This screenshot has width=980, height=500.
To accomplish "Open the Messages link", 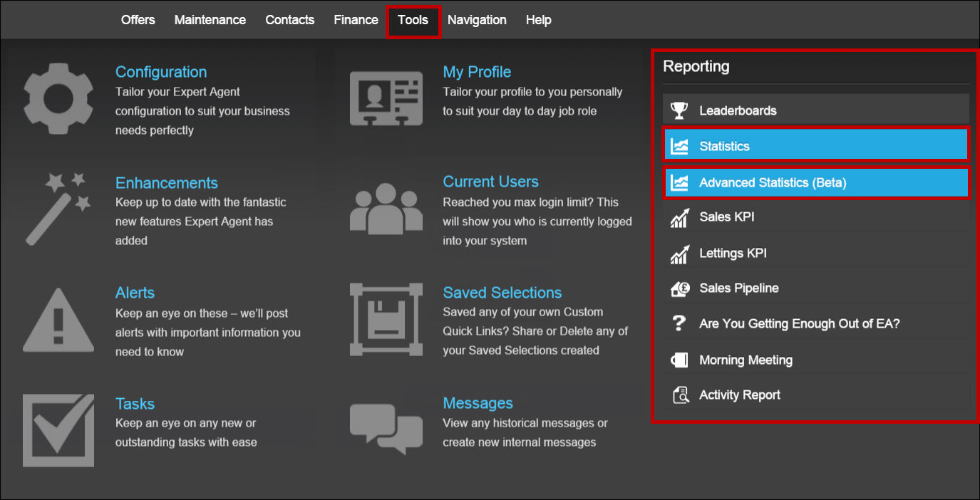I will (x=478, y=403).
